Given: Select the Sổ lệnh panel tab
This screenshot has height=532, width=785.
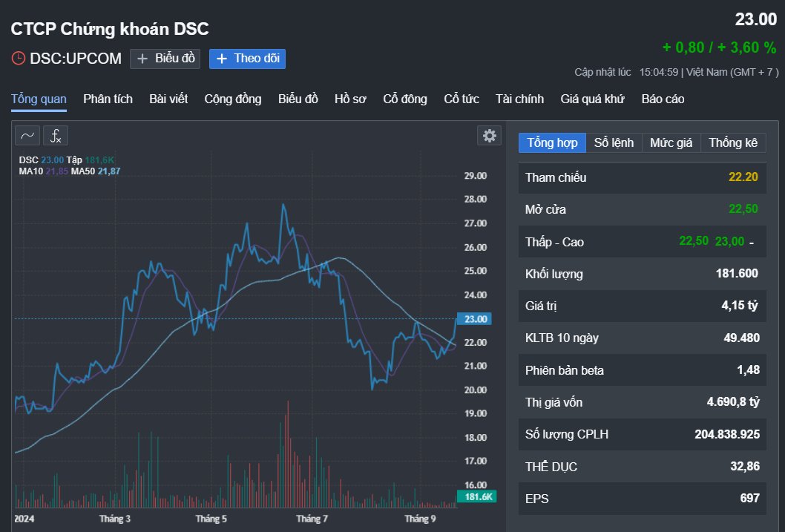Looking at the screenshot, I should (614, 143).
